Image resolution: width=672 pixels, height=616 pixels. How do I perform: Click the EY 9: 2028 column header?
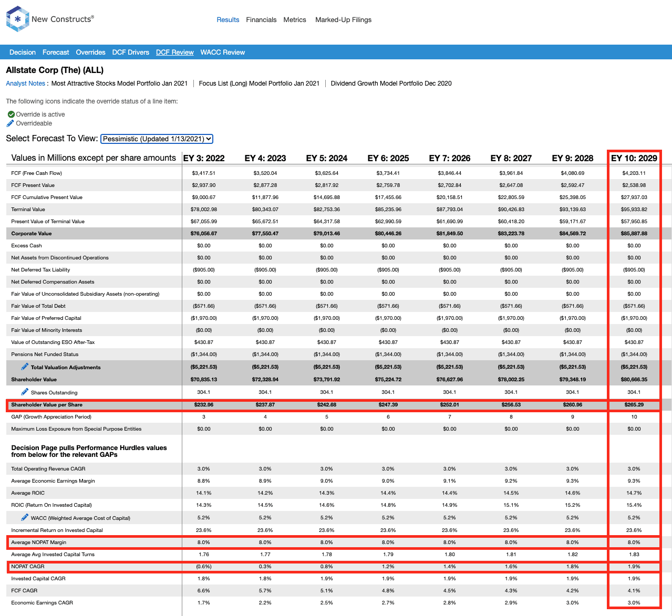573,158
